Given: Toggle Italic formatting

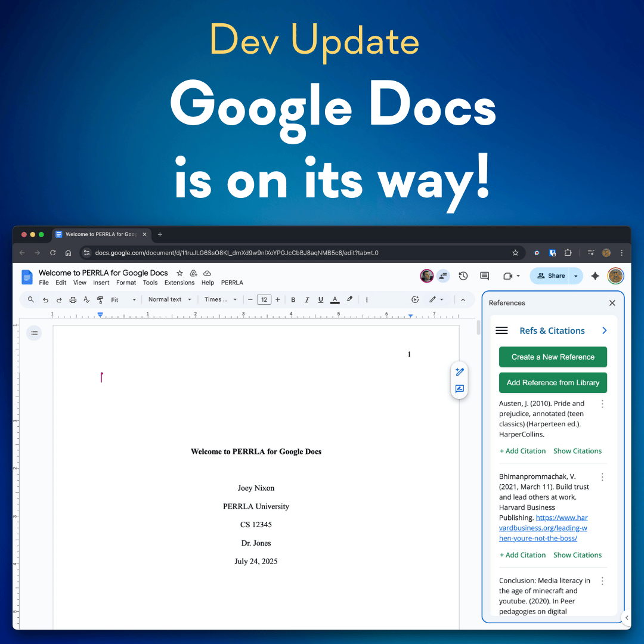Looking at the screenshot, I should click(307, 300).
